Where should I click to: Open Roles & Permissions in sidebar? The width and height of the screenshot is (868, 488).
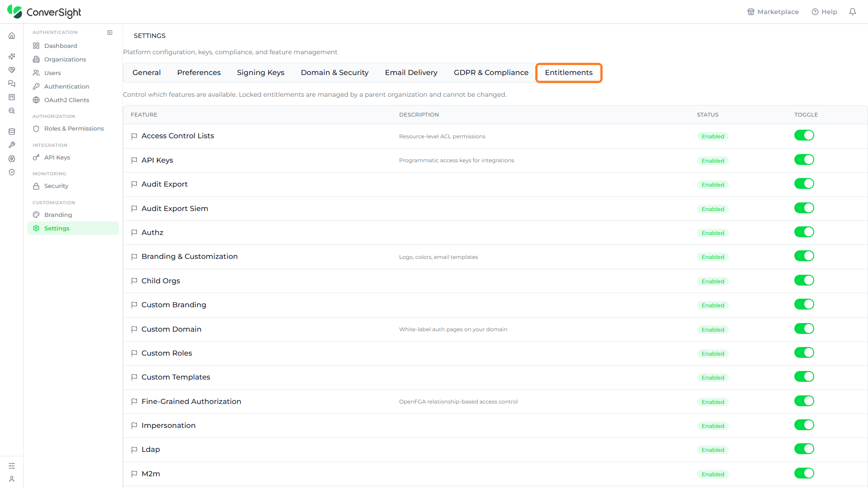click(73, 129)
